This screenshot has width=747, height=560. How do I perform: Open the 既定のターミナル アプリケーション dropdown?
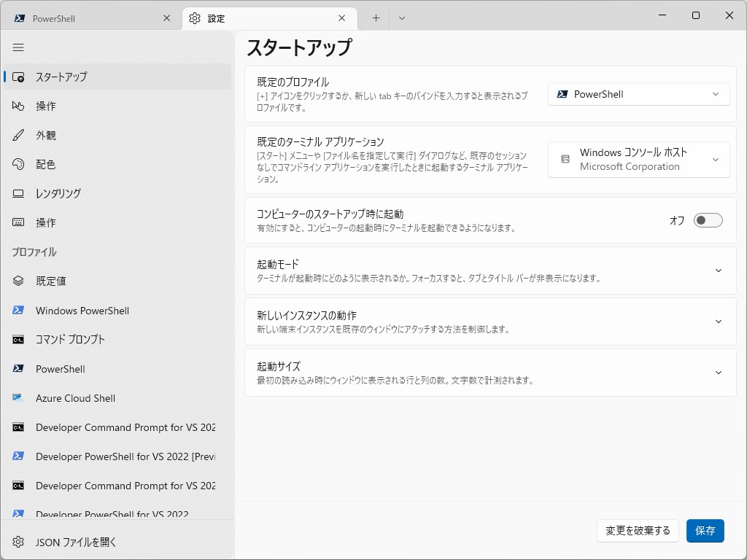click(638, 159)
